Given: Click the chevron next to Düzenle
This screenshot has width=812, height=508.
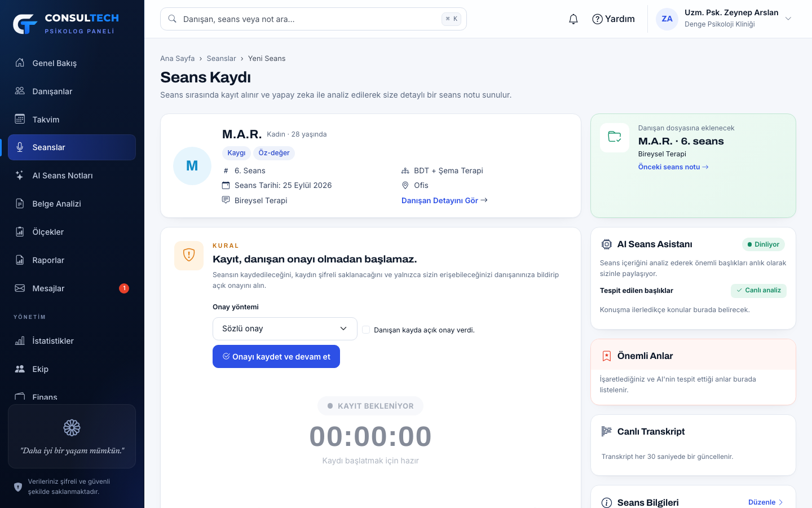Looking at the screenshot, I should pos(781,502).
